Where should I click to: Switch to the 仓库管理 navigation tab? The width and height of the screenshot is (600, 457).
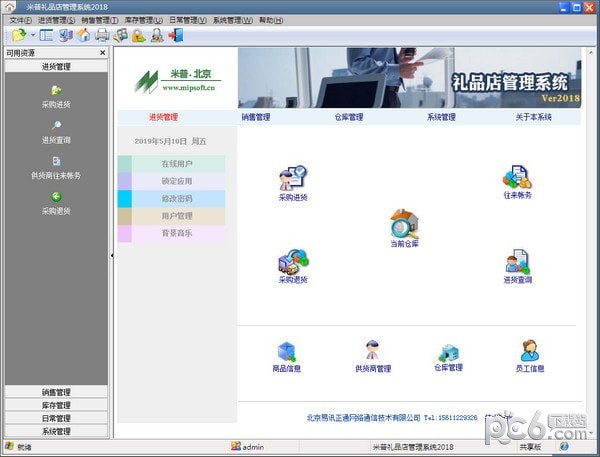[x=349, y=117]
